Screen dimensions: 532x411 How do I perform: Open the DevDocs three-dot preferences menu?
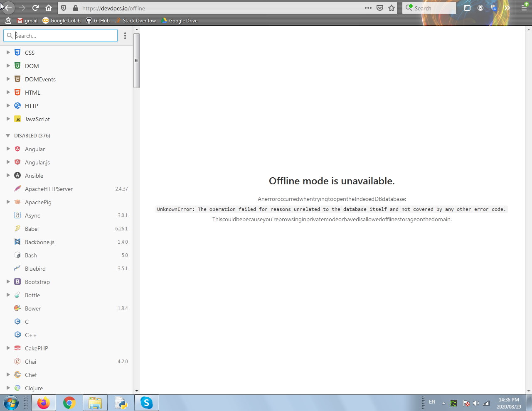(x=125, y=36)
